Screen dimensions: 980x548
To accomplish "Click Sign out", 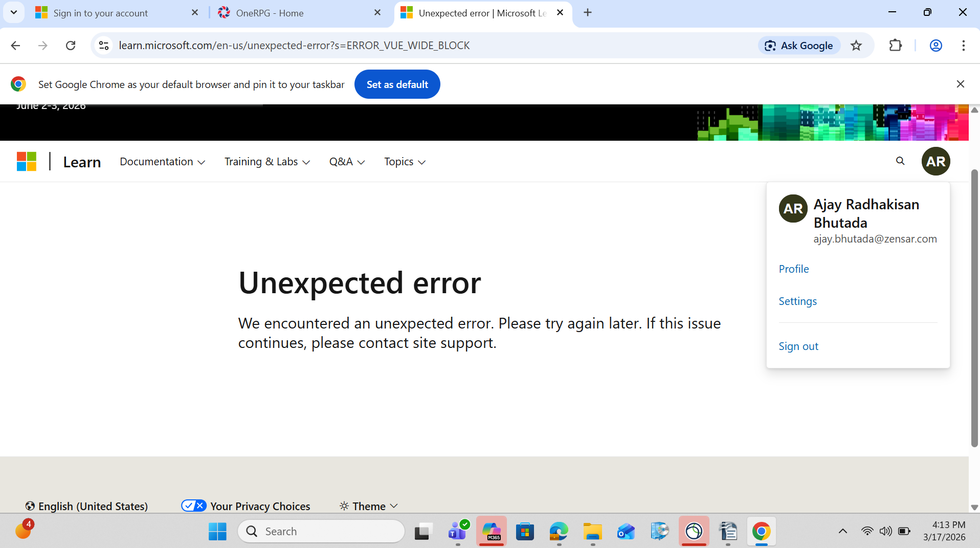I will click(x=798, y=346).
